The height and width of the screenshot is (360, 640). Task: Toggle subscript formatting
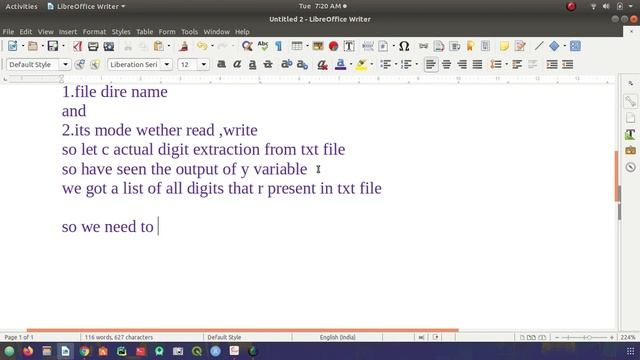click(x=302, y=64)
